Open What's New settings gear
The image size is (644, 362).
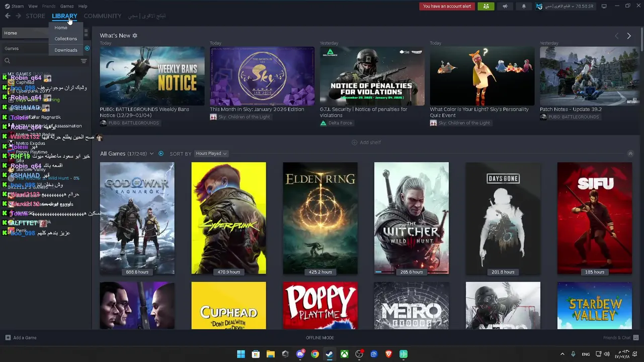pyautogui.click(x=135, y=36)
